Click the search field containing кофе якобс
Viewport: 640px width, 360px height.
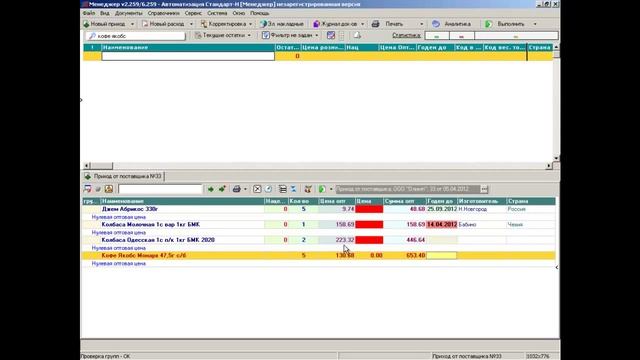pyautogui.click(x=136, y=36)
